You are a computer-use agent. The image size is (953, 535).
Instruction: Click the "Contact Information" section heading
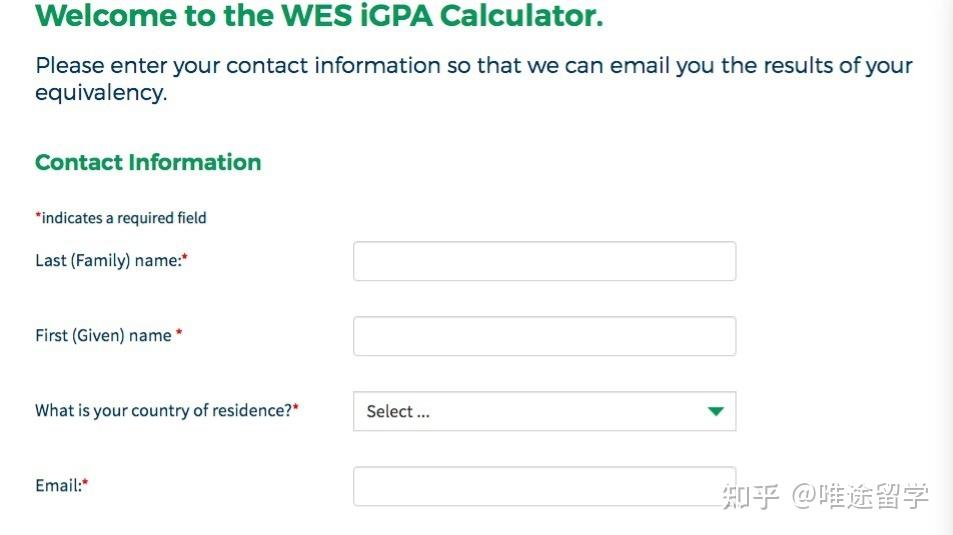148,162
